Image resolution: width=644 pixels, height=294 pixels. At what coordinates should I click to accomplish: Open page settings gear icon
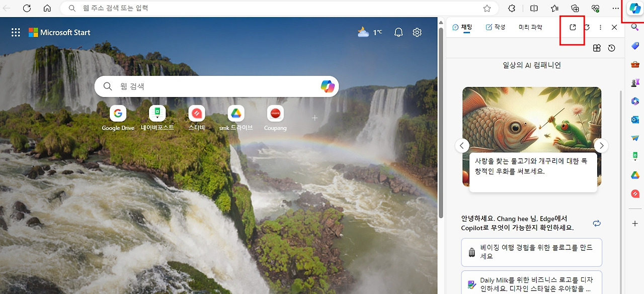point(417,32)
